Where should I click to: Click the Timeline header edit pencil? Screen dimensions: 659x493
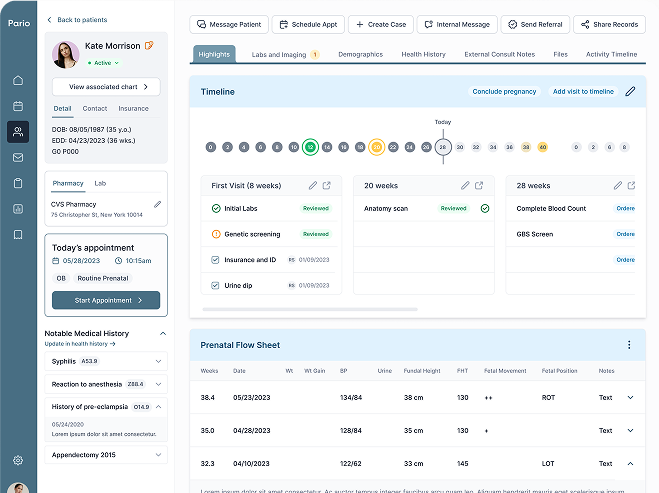tap(630, 91)
